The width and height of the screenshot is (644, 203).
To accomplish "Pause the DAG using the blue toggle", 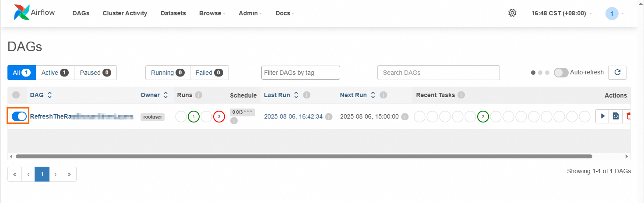I will 19,116.
